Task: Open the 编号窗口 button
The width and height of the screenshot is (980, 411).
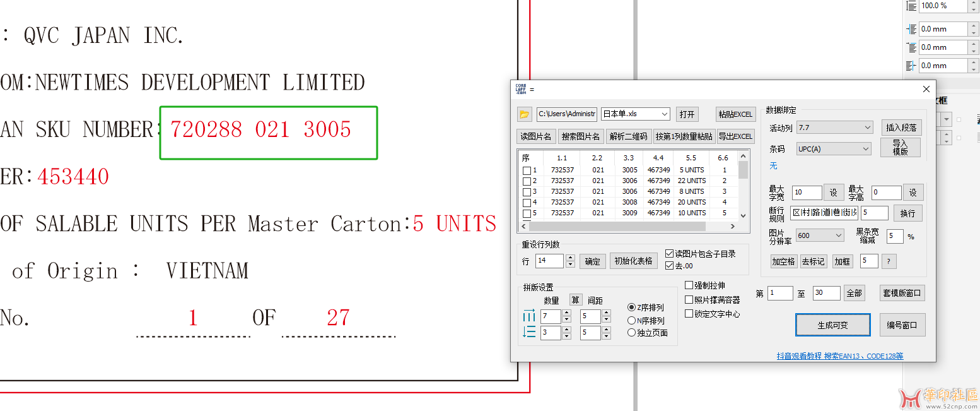Action: (x=902, y=325)
